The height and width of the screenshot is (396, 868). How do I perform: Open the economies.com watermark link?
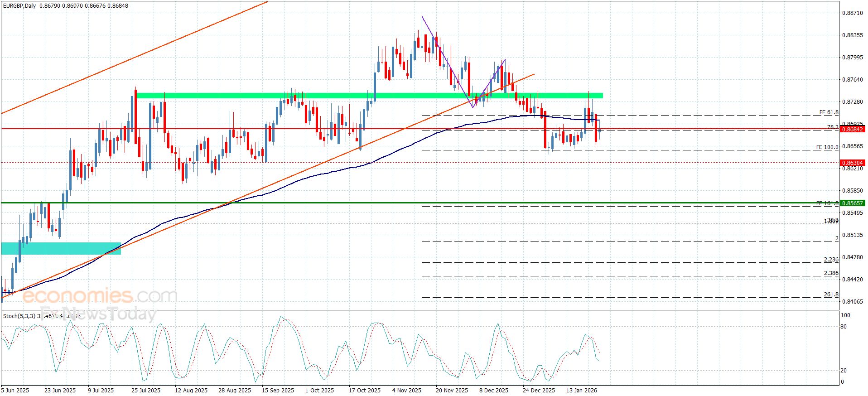100,296
